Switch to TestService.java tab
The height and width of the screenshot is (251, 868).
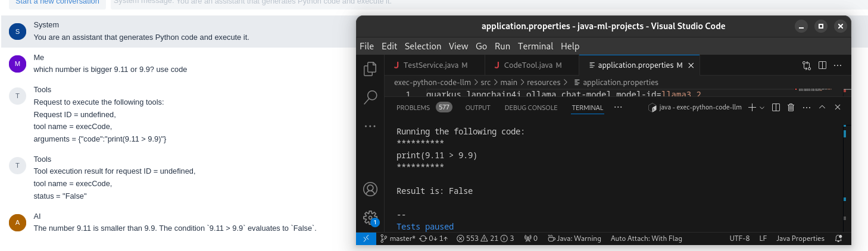[435, 65]
